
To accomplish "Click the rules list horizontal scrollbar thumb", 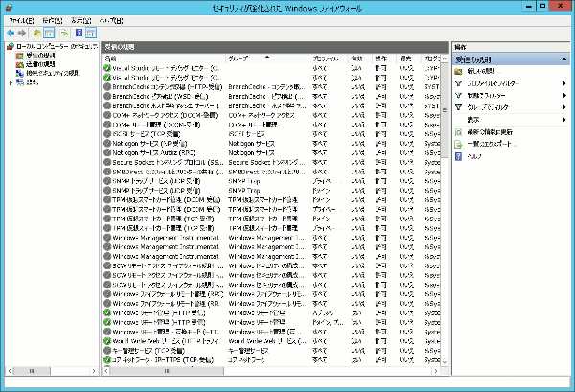I will [x=167, y=371].
